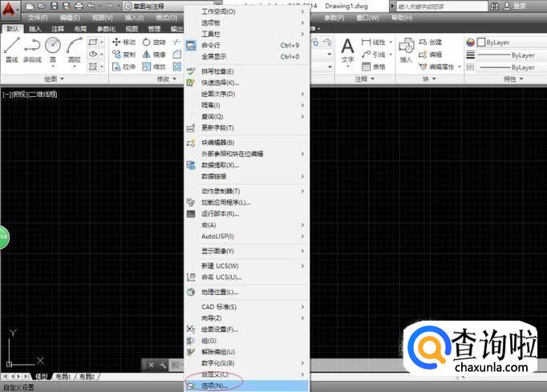
Task: Click the Table (表格) tool
Action: click(x=373, y=67)
